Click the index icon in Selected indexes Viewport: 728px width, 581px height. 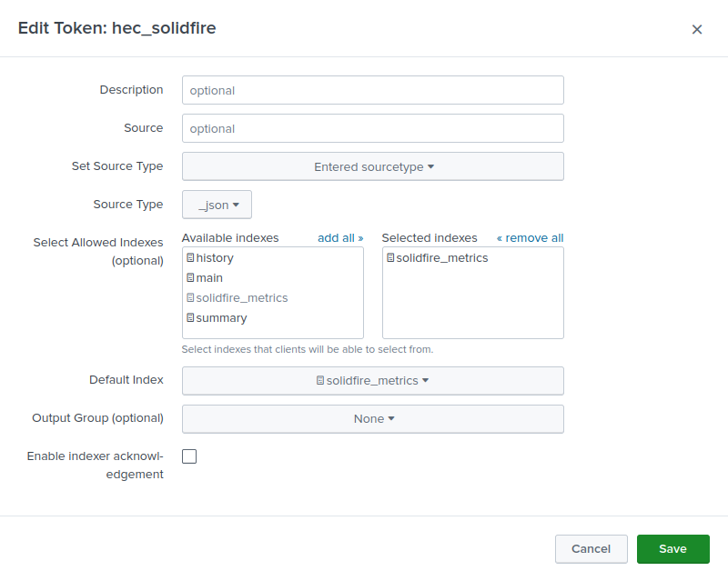(390, 257)
